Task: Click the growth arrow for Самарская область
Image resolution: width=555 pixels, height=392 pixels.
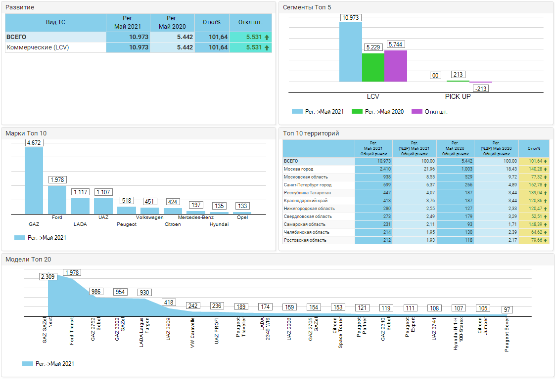Action: pyautogui.click(x=545, y=224)
